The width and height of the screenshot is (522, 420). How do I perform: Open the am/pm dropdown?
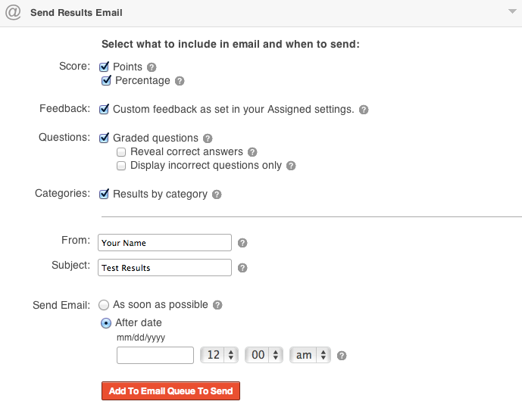pos(311,355)
